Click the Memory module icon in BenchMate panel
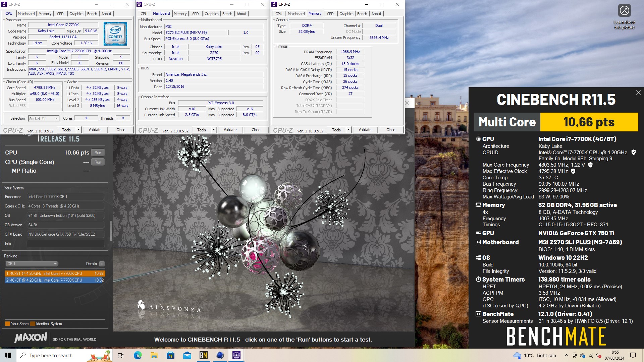The width and height of the screenshot is (644, 362). click(478, 205)
